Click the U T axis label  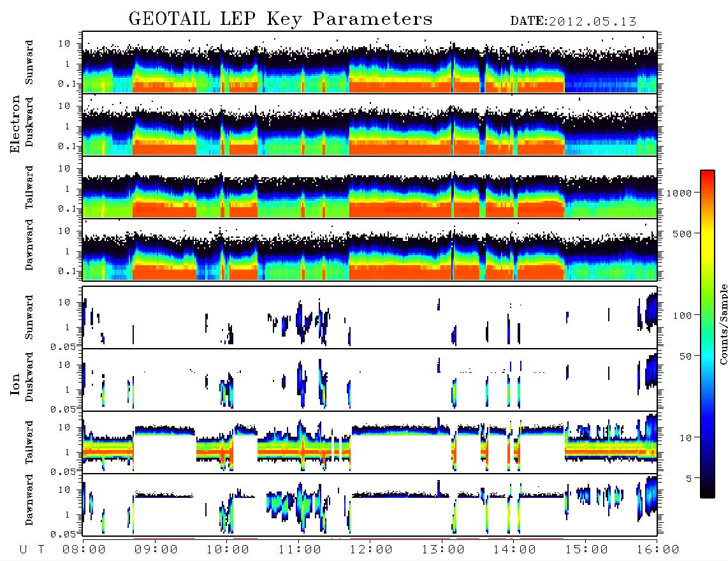tap(32, 550)
